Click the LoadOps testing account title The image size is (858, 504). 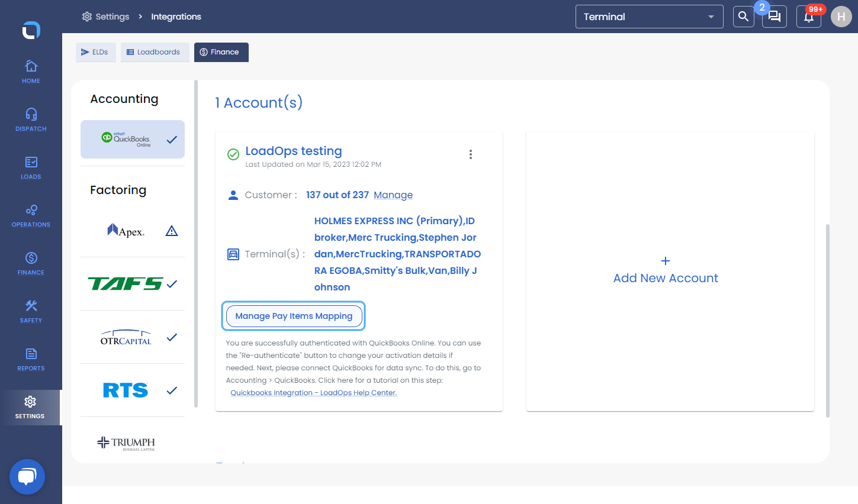[294, 151]
